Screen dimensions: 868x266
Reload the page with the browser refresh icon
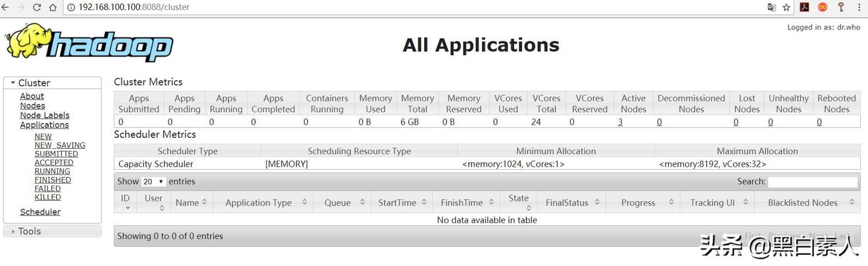click(x=37, y=7)
